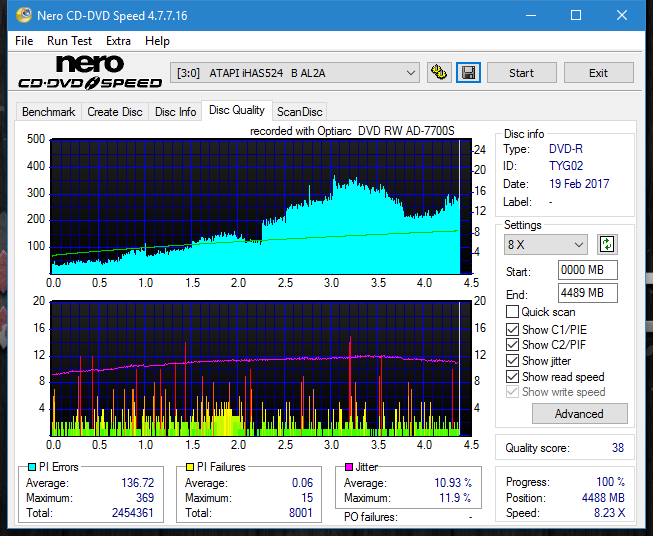Click the PI Errors graph area
The height and width of the screenshot is (536, 653).
[261, 206]
